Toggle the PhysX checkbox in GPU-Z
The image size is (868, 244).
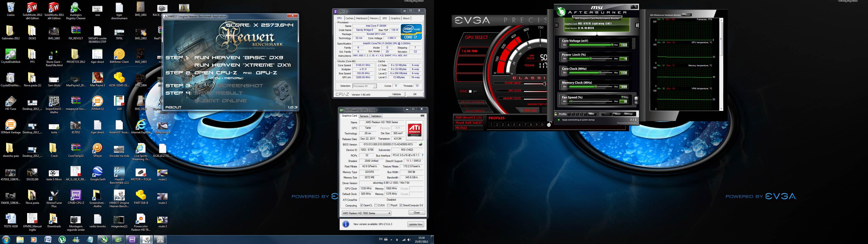pyautogui.click(x=389, y=205)
